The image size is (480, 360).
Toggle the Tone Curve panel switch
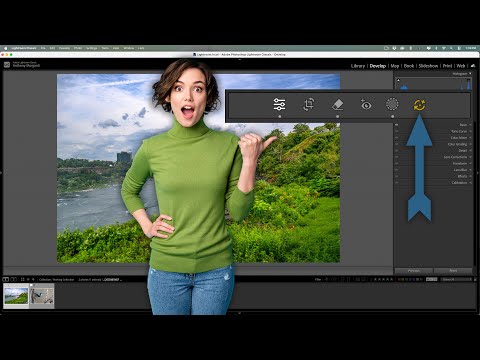[x=397, y=131]
